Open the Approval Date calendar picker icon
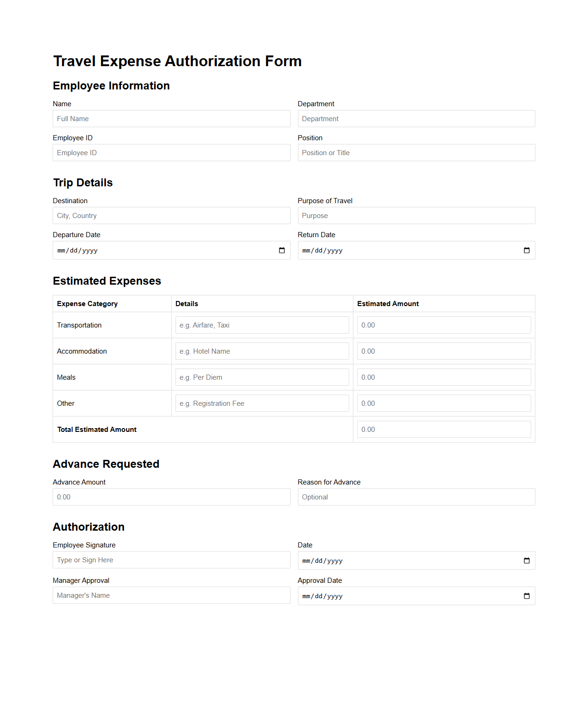Screen dimensions: 588x724 click(527, 596)
